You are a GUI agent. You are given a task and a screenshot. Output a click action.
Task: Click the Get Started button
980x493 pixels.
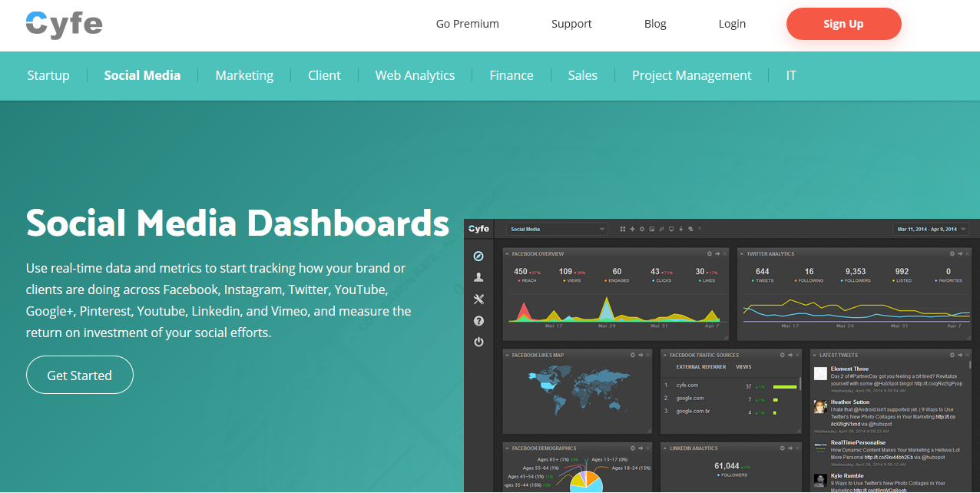pos(80,375)
